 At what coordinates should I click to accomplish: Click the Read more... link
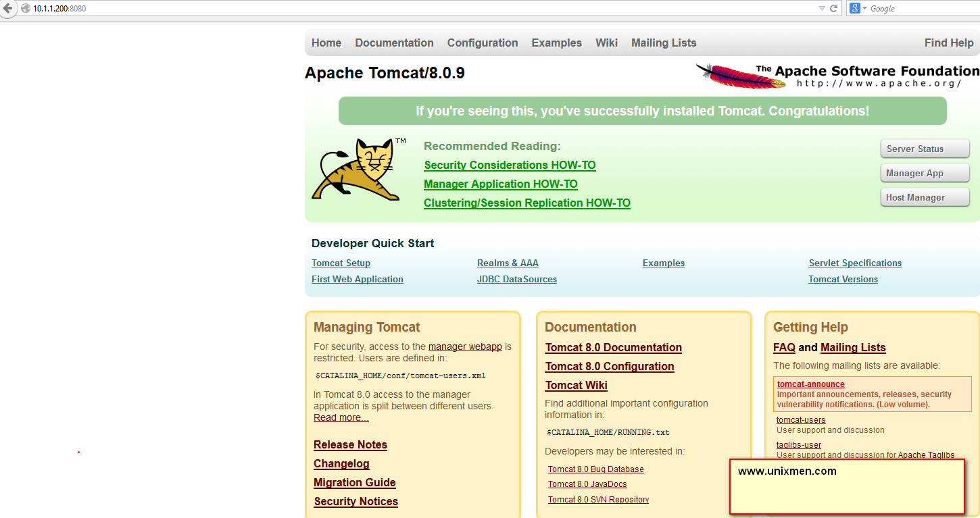click(341, 417)
